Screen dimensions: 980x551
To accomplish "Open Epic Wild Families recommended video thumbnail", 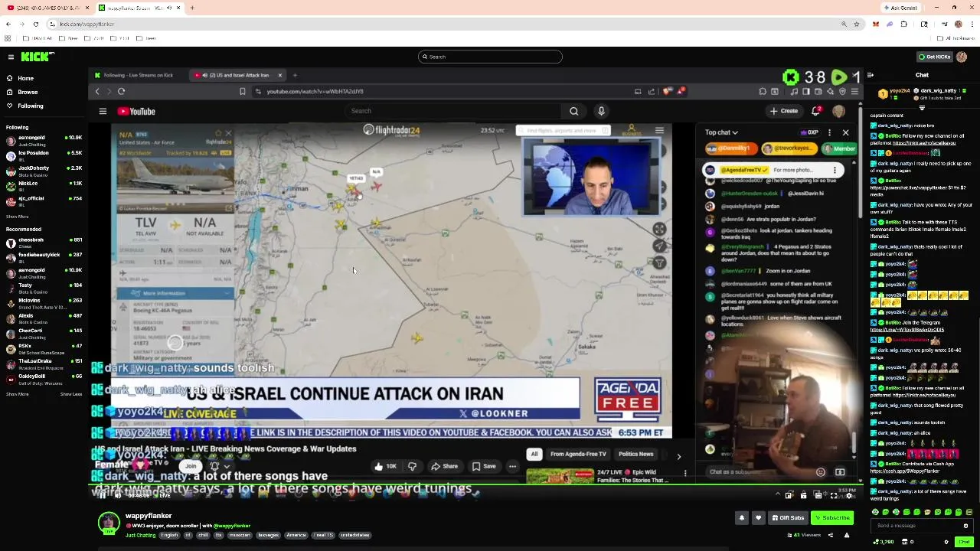I will click(560, 477).
